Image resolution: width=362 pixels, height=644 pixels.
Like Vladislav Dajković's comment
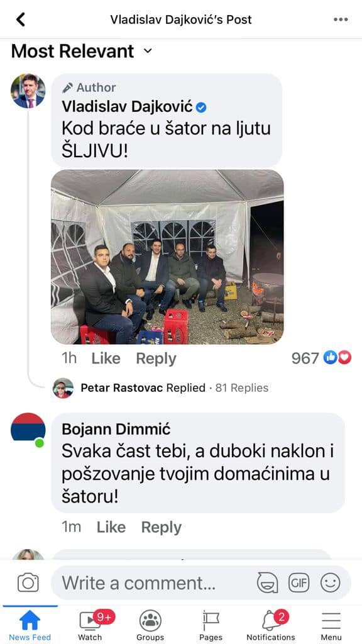click(x=106, y=358)
